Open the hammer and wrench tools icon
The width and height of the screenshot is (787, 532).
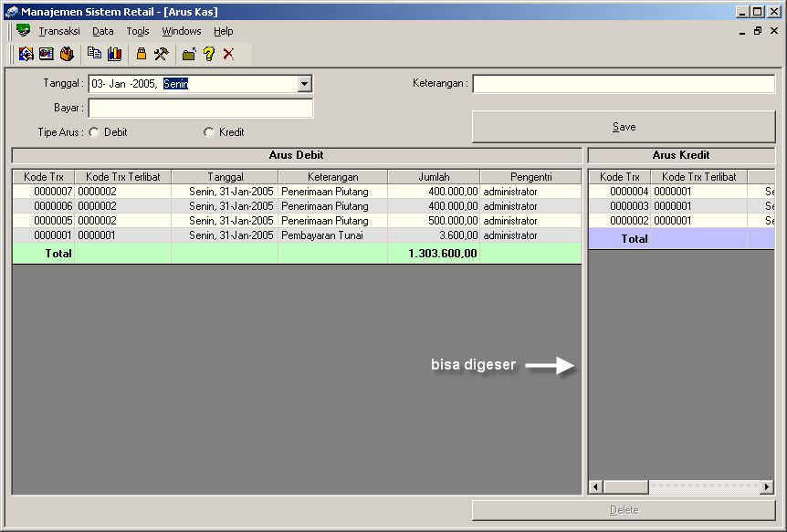[162, 54]
